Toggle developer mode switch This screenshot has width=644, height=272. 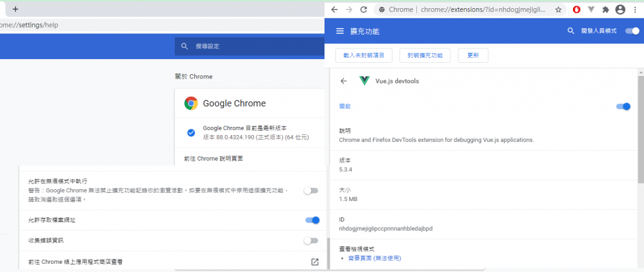point(632,31)
